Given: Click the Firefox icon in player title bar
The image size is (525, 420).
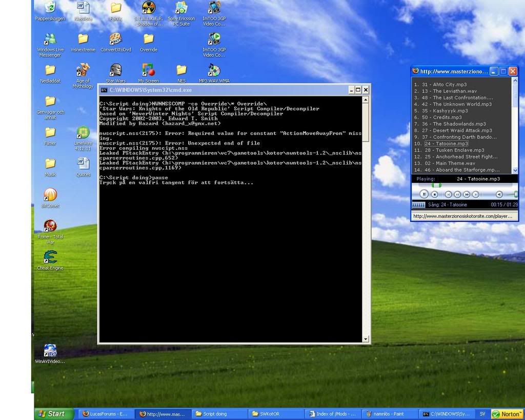Looking at the screenshot, I should [415, 71].
